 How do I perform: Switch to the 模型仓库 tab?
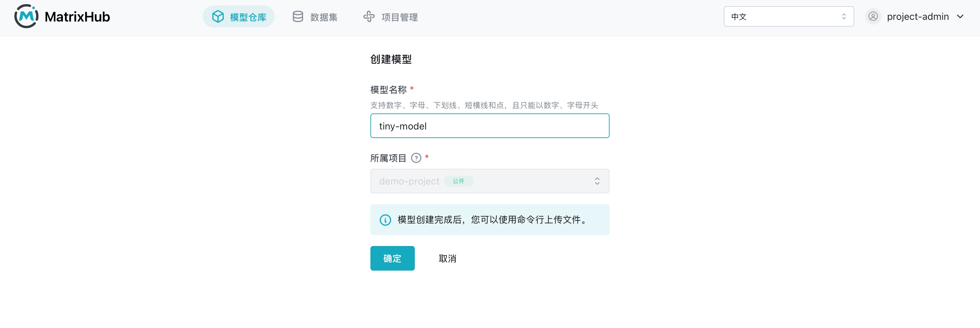239,17
